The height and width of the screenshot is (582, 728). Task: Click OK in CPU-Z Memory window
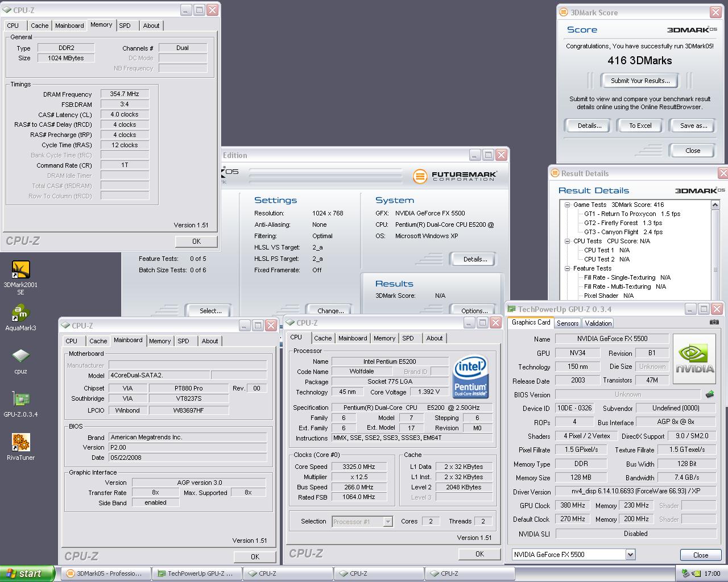pos(196,242)
